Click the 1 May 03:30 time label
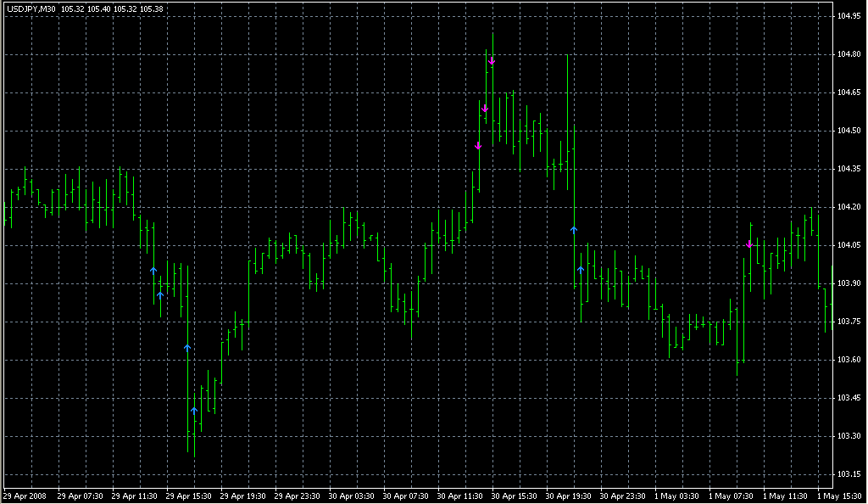 676,496
